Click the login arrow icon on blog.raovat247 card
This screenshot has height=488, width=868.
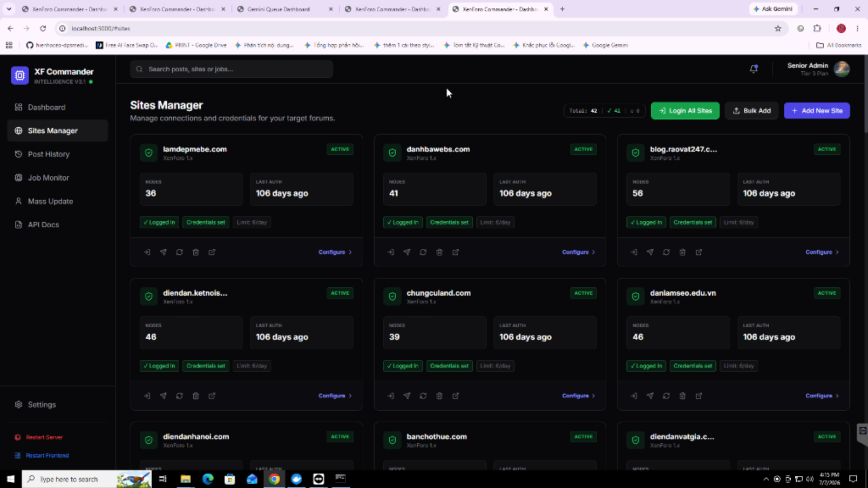634,252
